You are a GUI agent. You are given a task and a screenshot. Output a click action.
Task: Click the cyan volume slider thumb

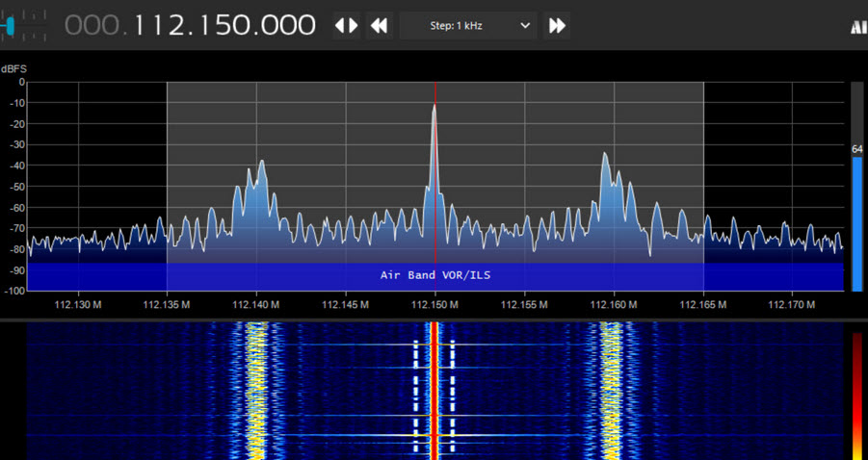click(10, 26)
